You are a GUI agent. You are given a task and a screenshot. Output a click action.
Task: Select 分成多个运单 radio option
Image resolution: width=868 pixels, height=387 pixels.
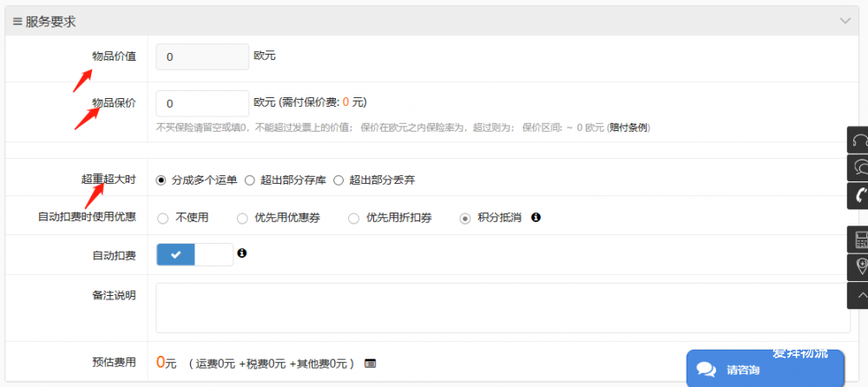point(161,180)
